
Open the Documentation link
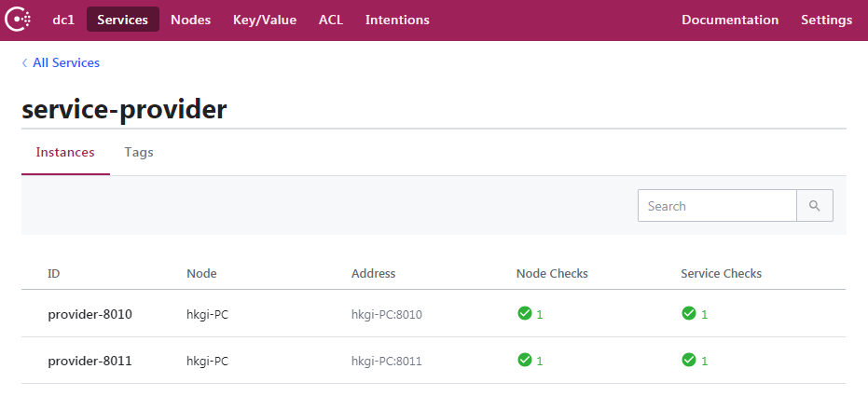point(730,20)
